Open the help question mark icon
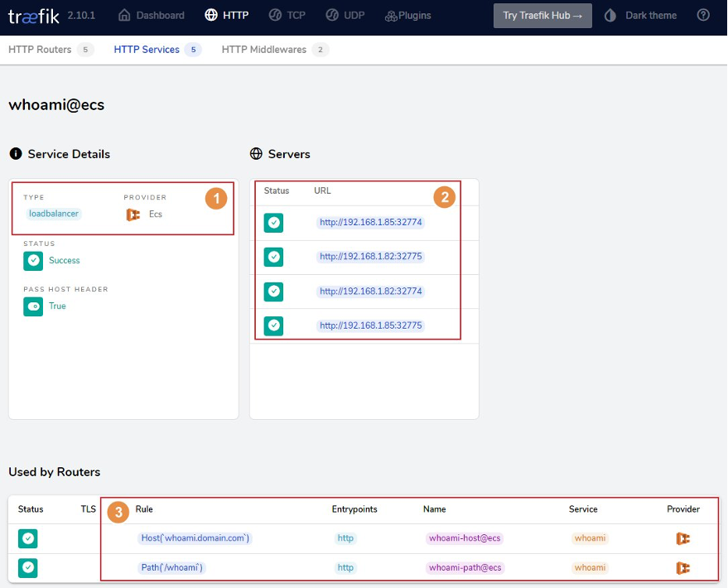728x588 pixels. (702, 14)
